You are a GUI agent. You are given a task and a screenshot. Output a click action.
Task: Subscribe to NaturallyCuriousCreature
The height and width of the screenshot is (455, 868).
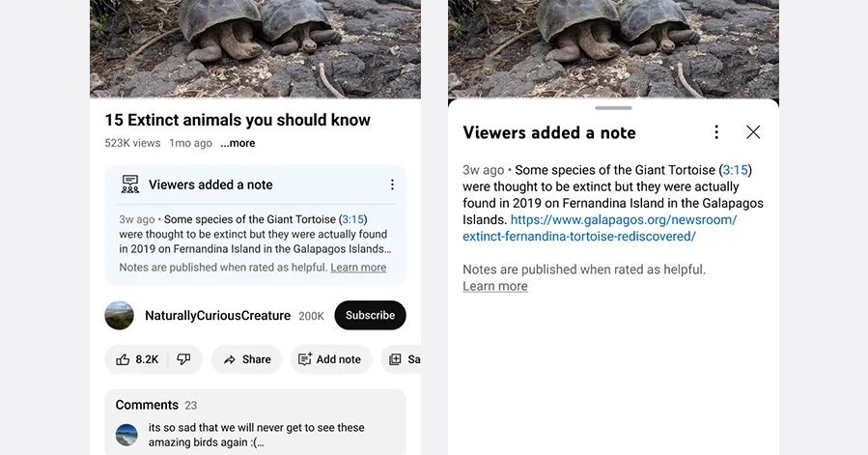click(371, 315)
